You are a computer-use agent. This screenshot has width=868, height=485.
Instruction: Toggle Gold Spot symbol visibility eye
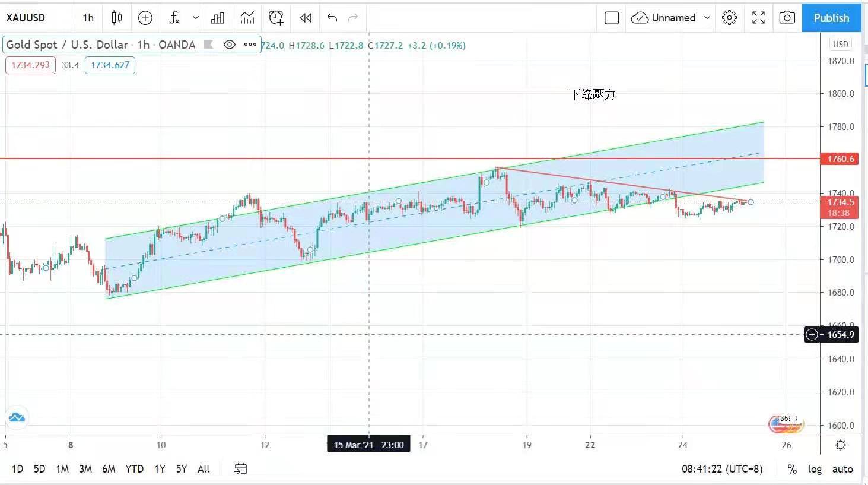pyautogui.click(x=230, y=45)
